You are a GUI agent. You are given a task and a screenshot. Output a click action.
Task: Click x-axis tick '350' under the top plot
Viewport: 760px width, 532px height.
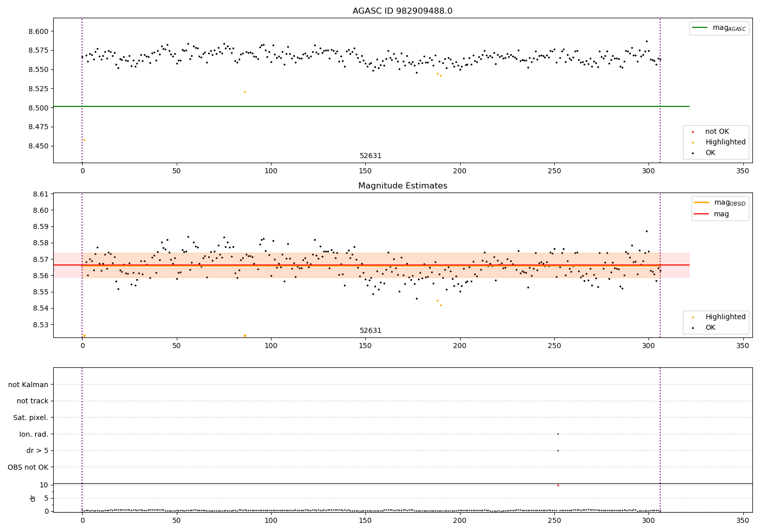coord(743,171)
